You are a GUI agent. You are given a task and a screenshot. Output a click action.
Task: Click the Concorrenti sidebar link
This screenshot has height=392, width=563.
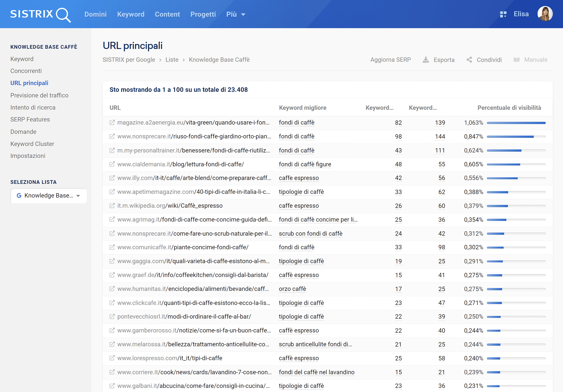point(26,71)
